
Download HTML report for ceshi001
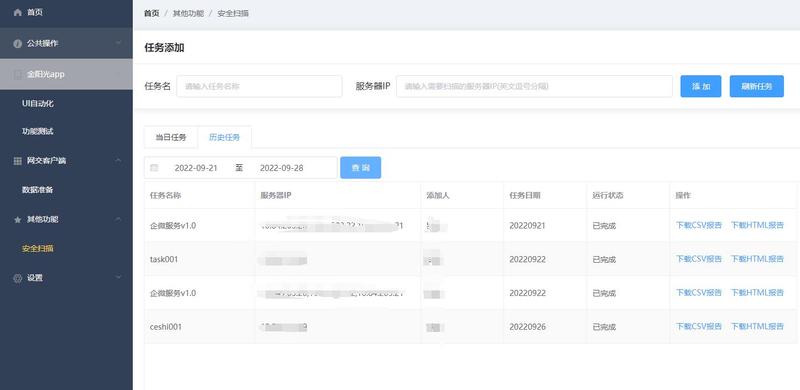click(x=757, y=326)
